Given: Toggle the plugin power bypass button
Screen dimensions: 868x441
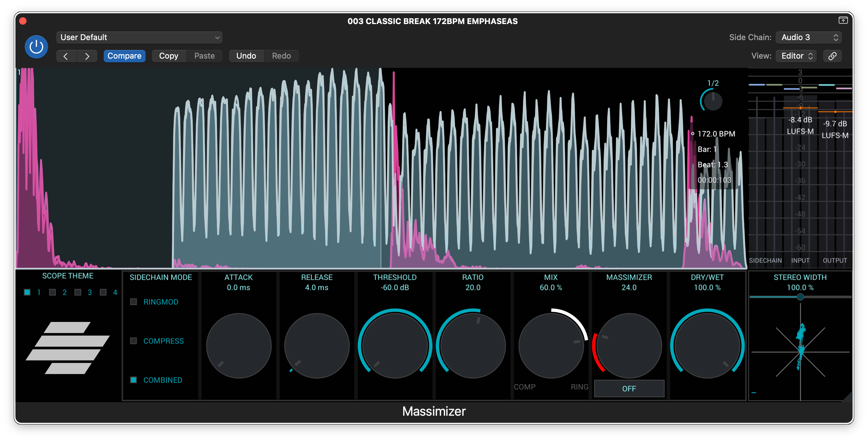Looking at the screenshot, I should coord(36,47).
